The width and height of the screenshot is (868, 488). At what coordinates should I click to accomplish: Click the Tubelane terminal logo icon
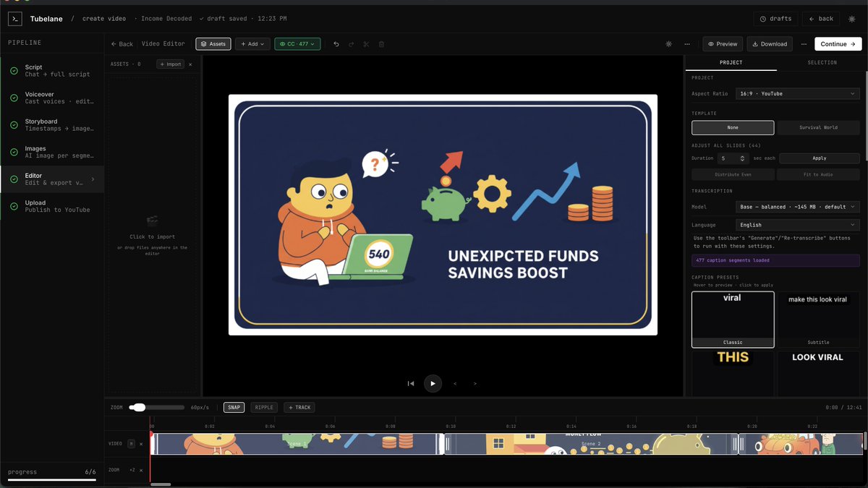(15, 19)
